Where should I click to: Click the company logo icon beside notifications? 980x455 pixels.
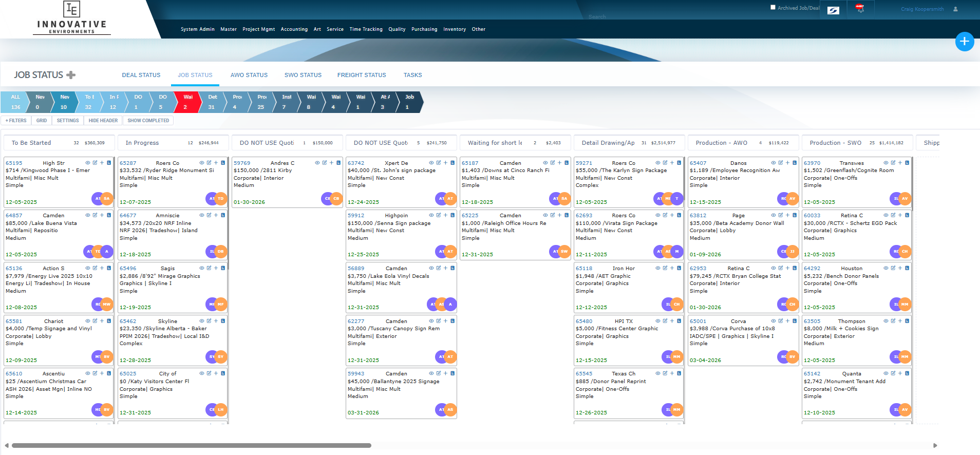click(833, 10)
